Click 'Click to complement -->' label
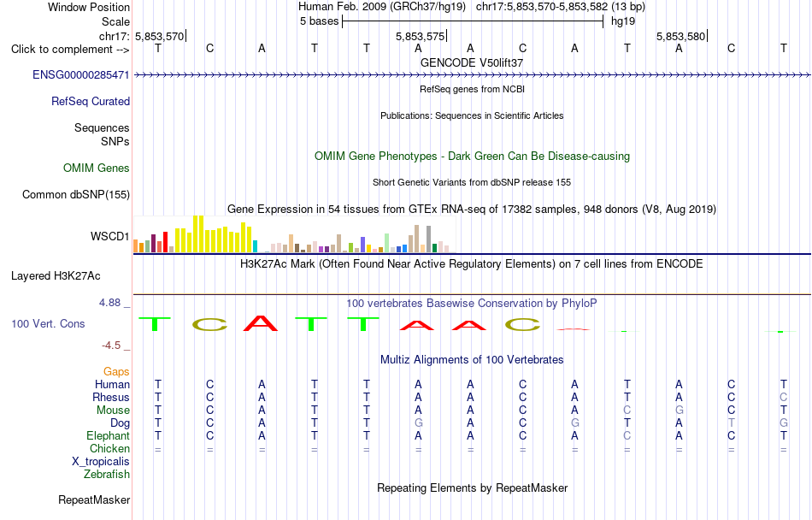 coord(70,50)
